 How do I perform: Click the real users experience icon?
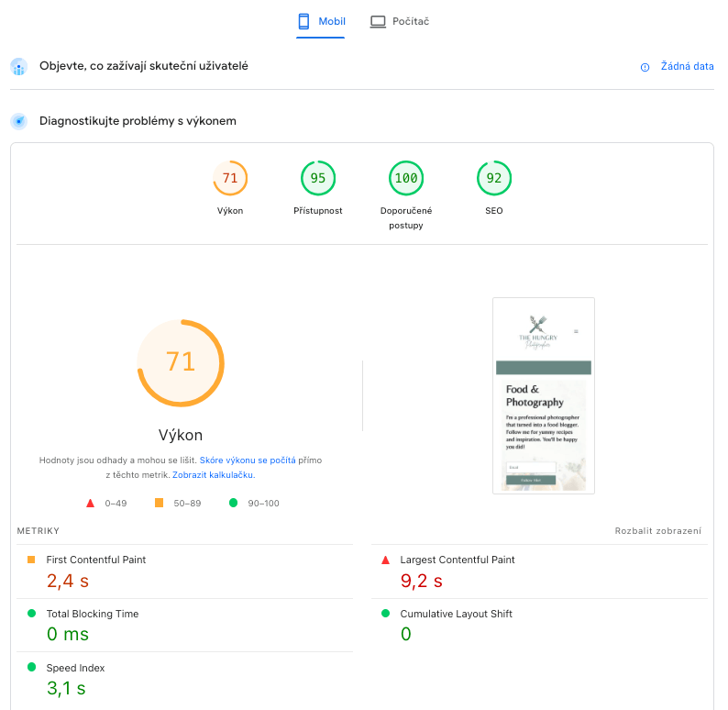click(x=19, y=67)
